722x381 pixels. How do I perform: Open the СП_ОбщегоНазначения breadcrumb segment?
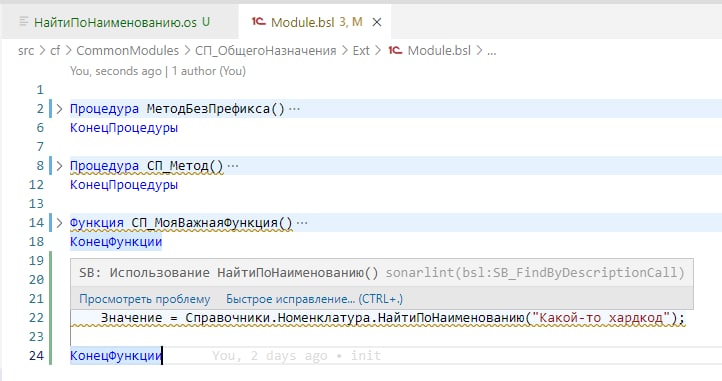click(266, 51)
